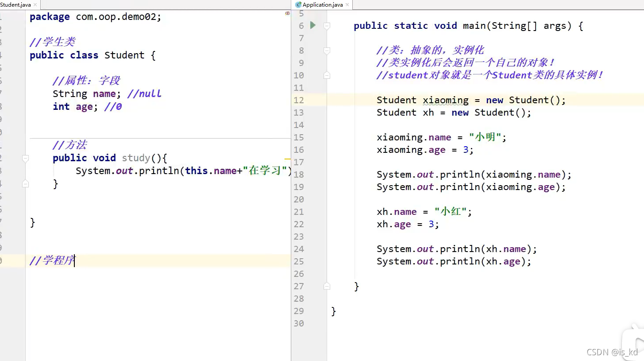
Task: Click the "小明" string literal
Action: point(486,137)
